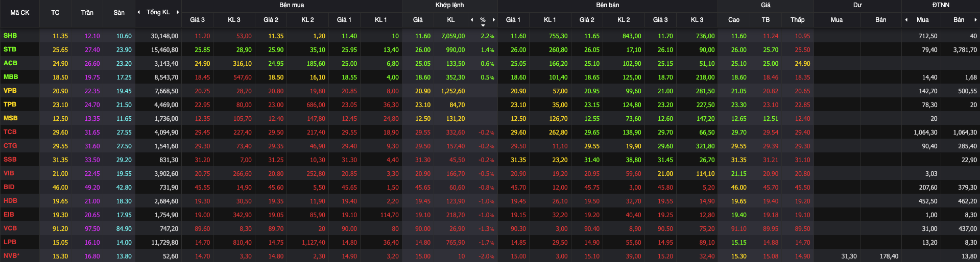Select the VIB ticker row label

tap(9, 173)
